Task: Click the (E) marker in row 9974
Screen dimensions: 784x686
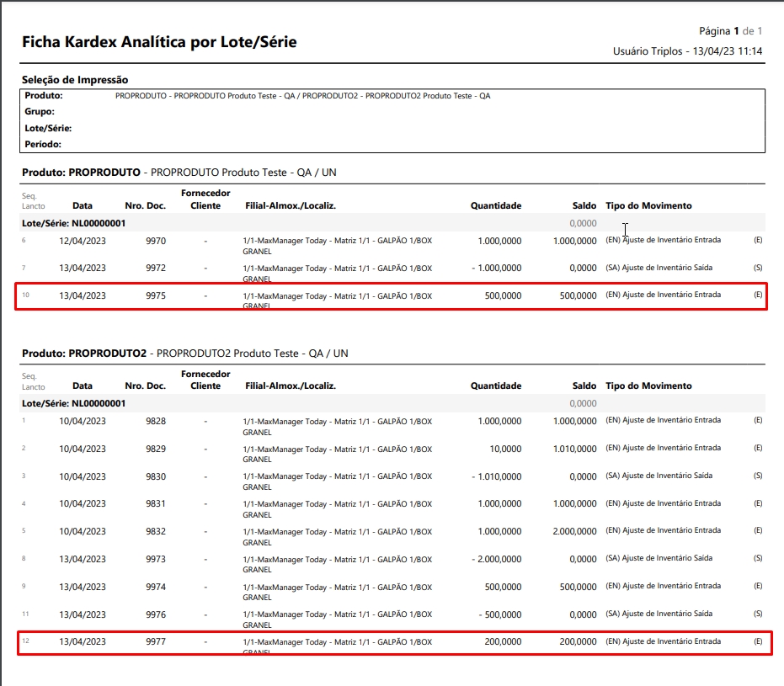Action: tap(758, 586)
